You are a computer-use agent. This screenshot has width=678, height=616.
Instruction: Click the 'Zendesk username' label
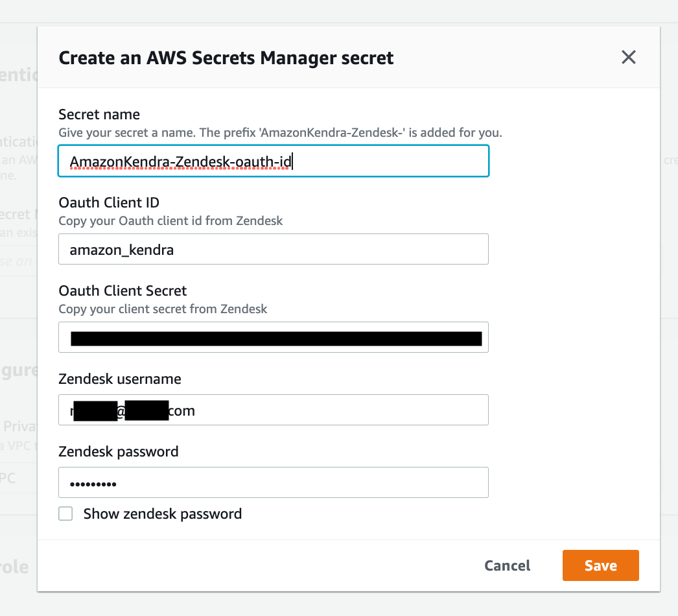pos(120,379)
